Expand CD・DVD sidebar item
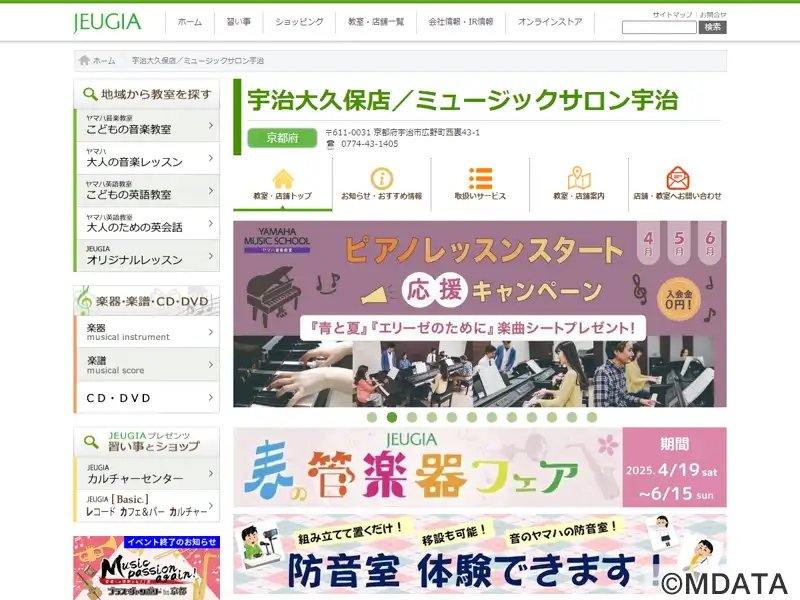800x600 pixels. pyautogui.click(x=147, y=397)
